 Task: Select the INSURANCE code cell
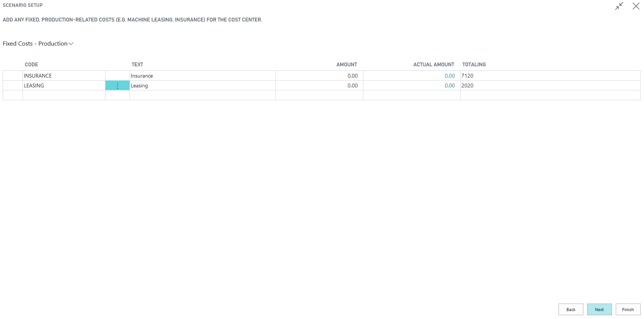point(63,76)
